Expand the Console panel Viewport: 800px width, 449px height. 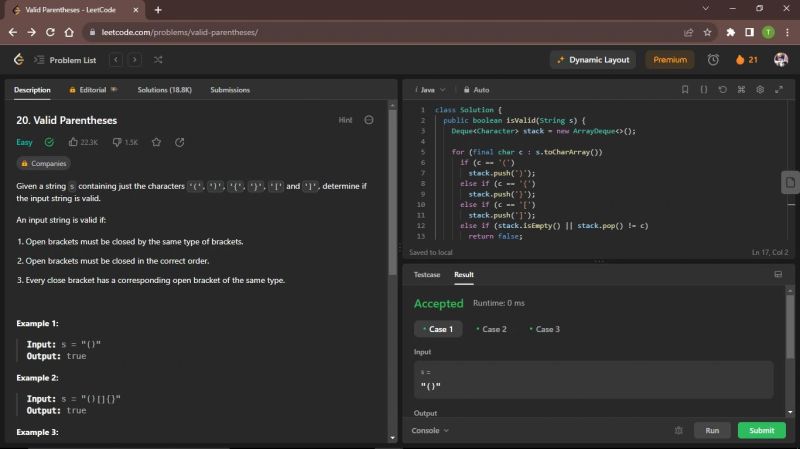point(430,431)
